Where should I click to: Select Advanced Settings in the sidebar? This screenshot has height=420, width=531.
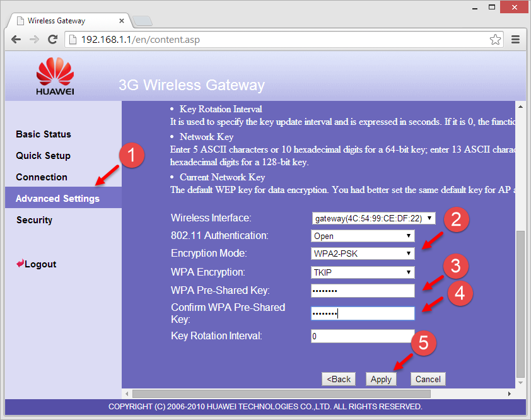pyautogui.click(x=63, y=197)
